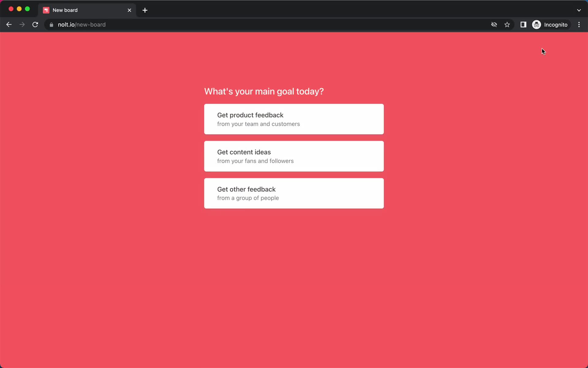Expand browser navigation back button
This screenshot has width=588, height=368.
[9, 24]
